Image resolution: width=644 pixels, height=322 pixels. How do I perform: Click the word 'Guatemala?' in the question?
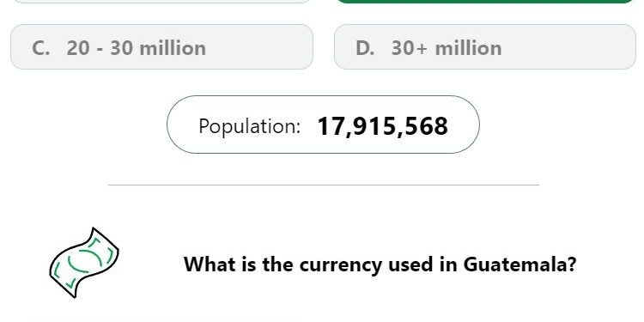pyautogui.click(x=520, y=264)
